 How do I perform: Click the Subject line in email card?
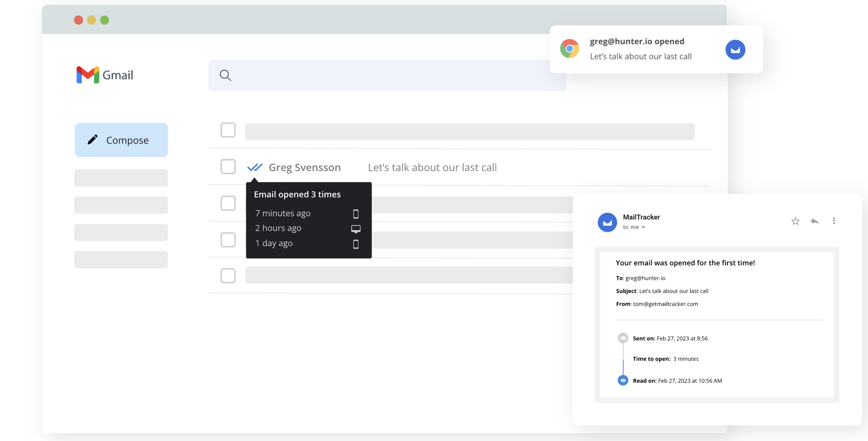point(662,291)
